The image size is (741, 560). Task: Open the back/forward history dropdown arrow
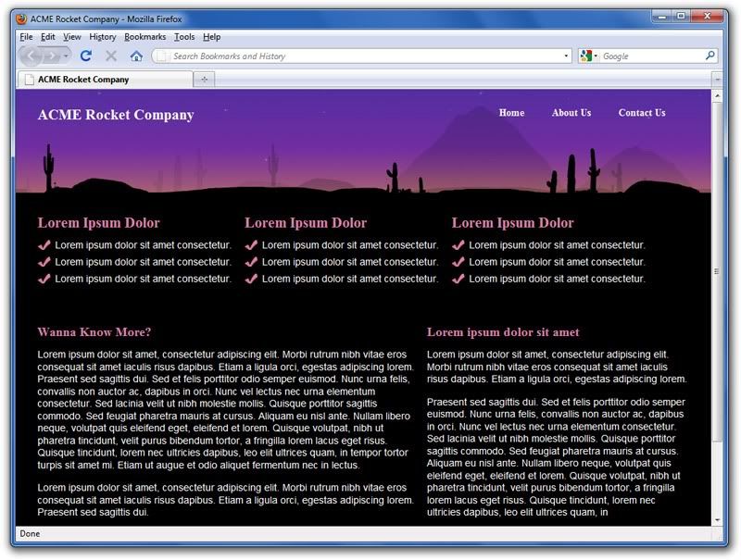(66, 56)
